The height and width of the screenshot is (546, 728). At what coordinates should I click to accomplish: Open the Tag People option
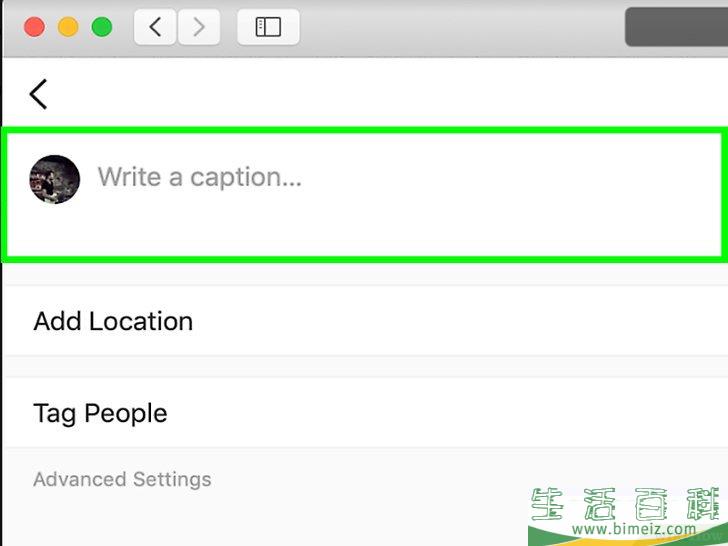[x=365, y=413]
